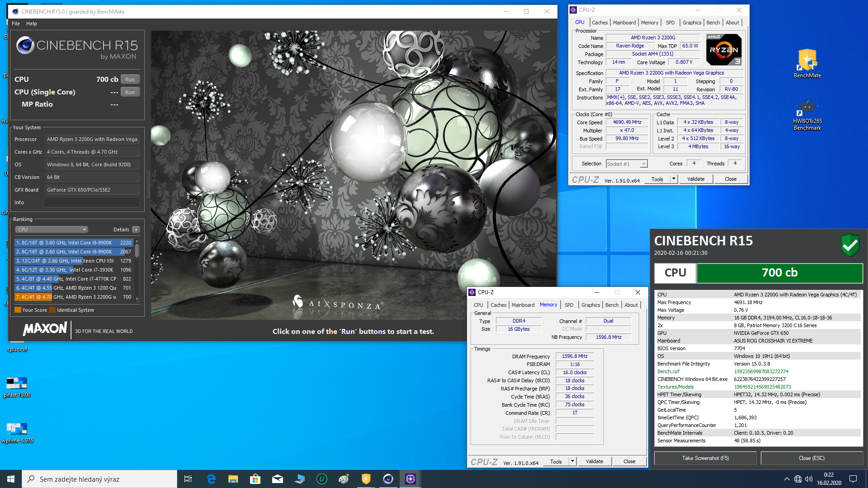Click the Info input field in Cinebench

click(x=92, y=202)
